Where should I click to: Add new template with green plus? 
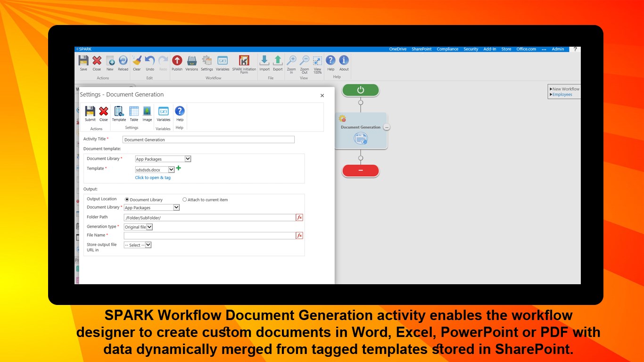coord(179,168)
